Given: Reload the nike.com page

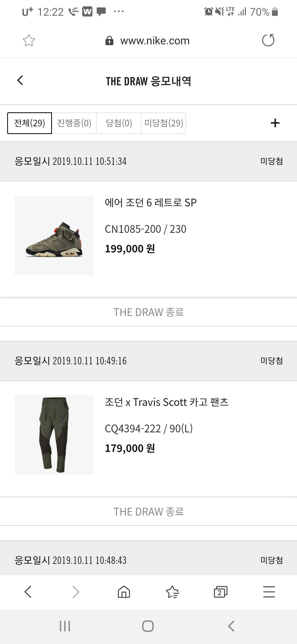Looking at the screenshot, I should [x=268, y=40].
